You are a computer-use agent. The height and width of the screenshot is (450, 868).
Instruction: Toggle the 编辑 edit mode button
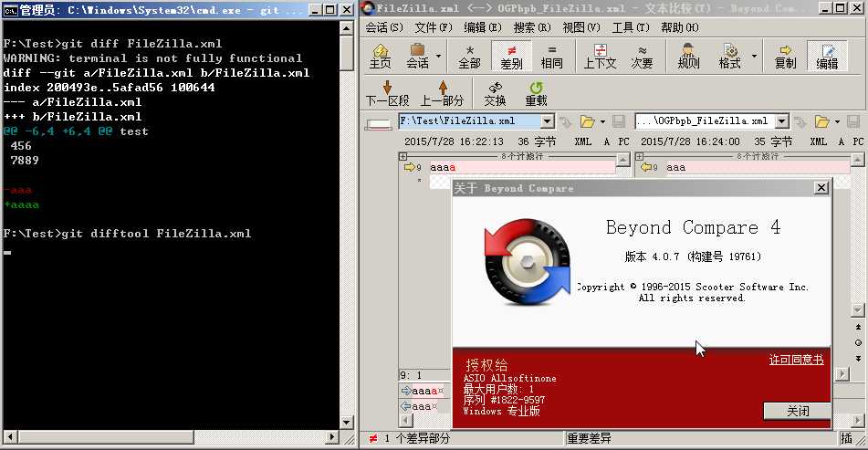point(827,56)
